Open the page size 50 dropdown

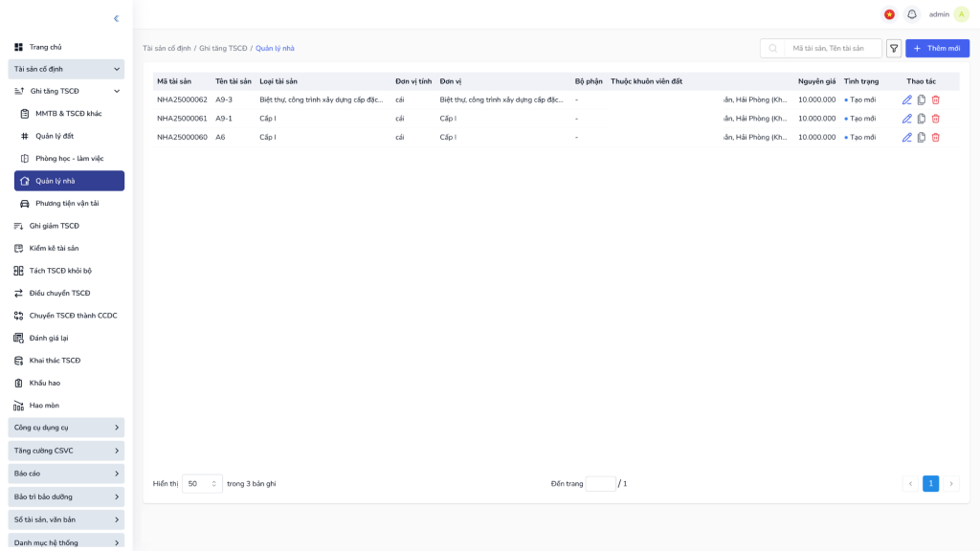(202, 484)
